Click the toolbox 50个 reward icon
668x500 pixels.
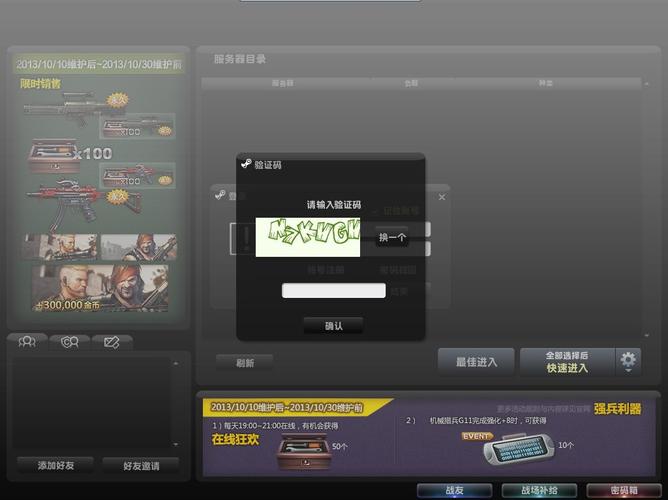point(304,451)
